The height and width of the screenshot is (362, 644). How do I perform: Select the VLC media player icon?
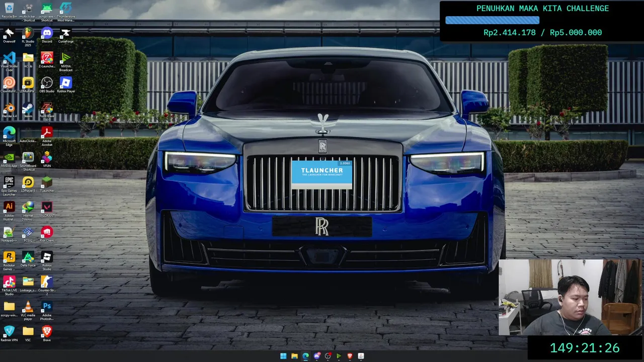(28, 311)
